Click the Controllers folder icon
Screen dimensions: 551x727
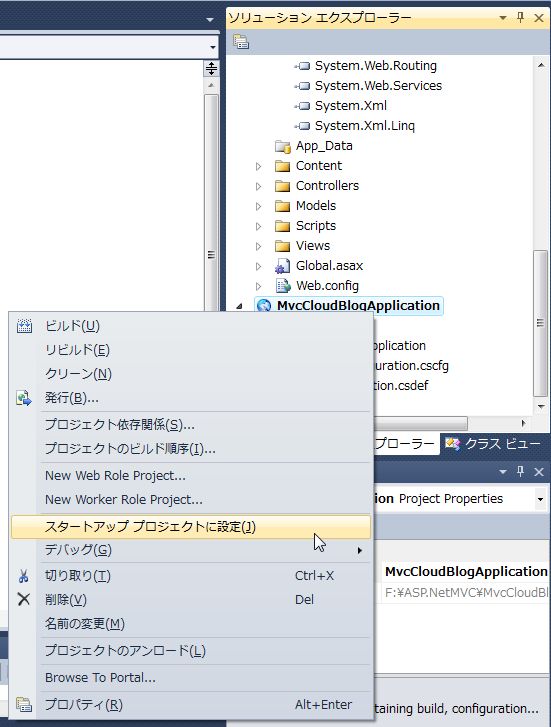(282, 186)
